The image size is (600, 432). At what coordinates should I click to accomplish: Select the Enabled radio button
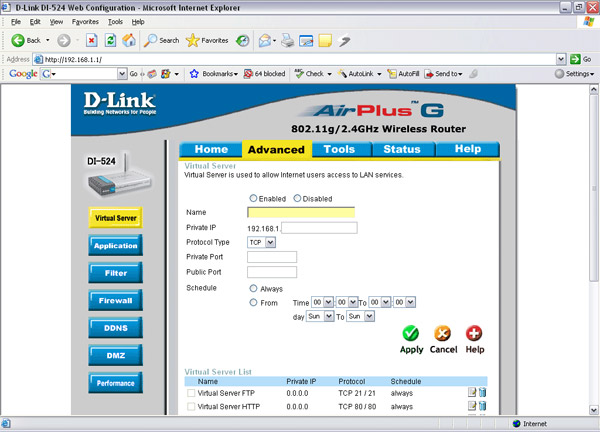tap(253, 198)
